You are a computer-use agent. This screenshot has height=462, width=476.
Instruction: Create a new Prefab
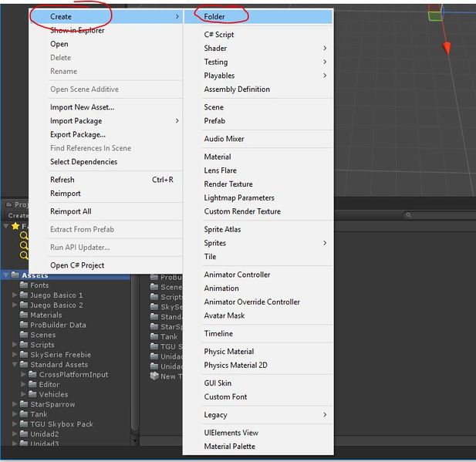click(x=214, y=121)
